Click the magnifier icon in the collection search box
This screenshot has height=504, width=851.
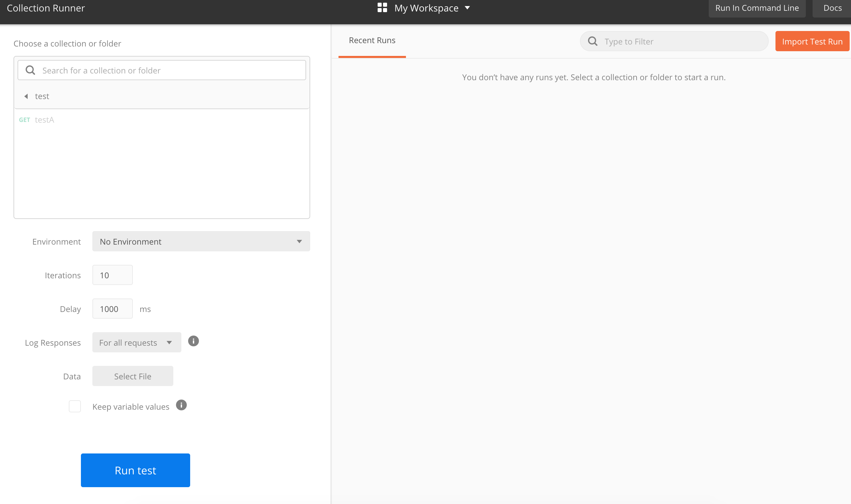pos(30,70)
